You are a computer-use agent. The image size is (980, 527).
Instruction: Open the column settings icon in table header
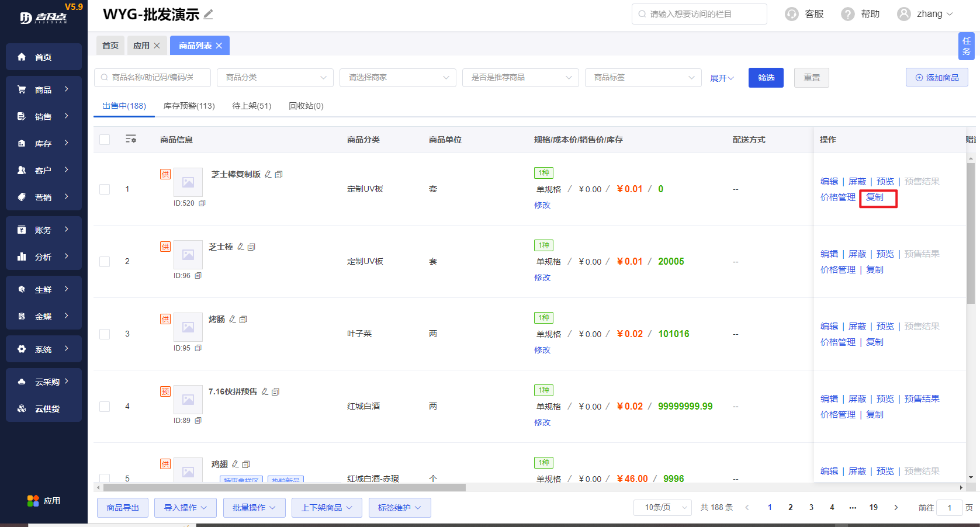pyautogui.click(x=131, y=139)
